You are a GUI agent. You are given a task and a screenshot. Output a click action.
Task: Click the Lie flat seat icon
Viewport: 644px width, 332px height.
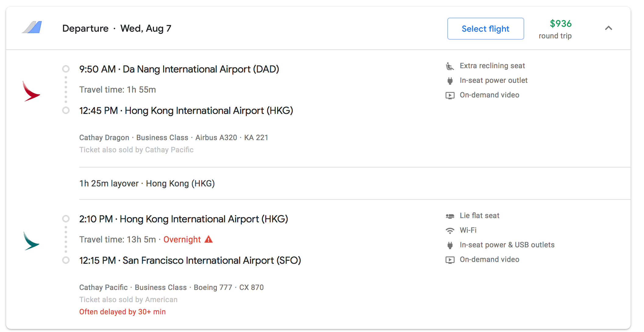coord(450,216)
